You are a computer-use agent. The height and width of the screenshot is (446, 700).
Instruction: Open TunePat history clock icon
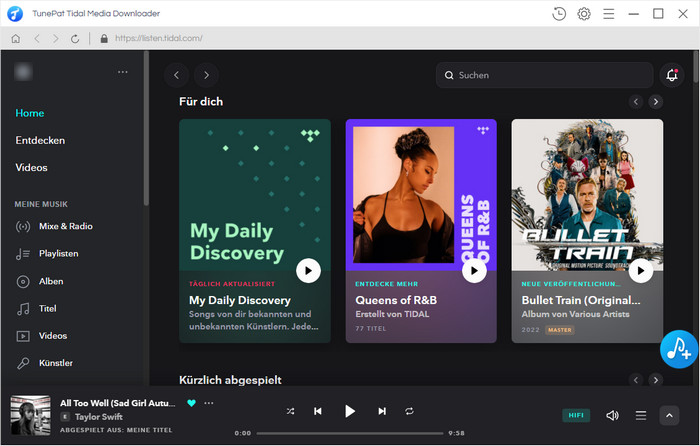tap(559, 14)
